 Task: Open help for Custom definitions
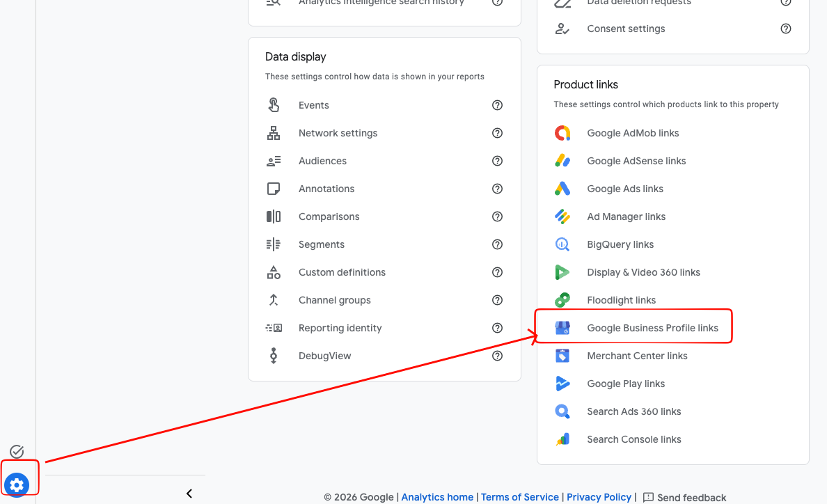click(497, 272)
